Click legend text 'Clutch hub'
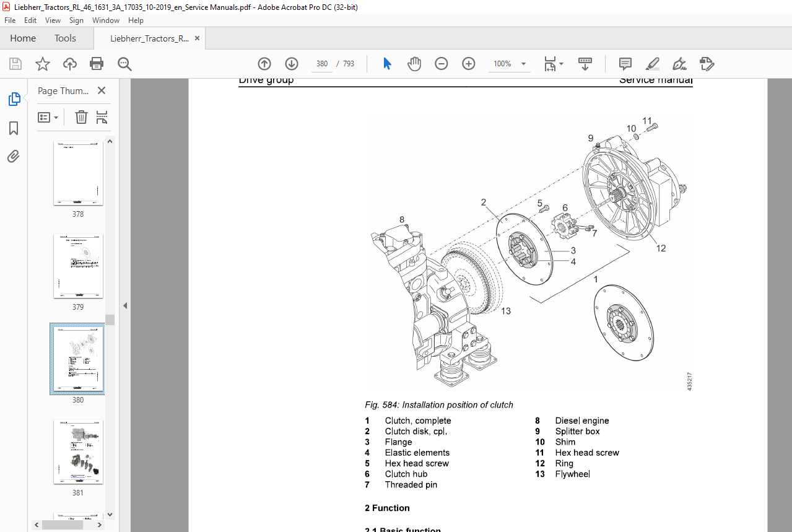792x532 pixels. (406, 474)
